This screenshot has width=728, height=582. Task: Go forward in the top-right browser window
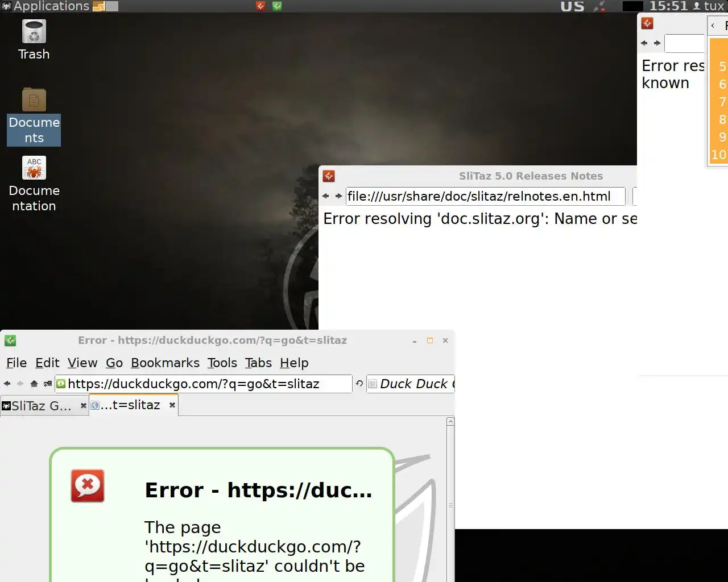tap(657, 43)
